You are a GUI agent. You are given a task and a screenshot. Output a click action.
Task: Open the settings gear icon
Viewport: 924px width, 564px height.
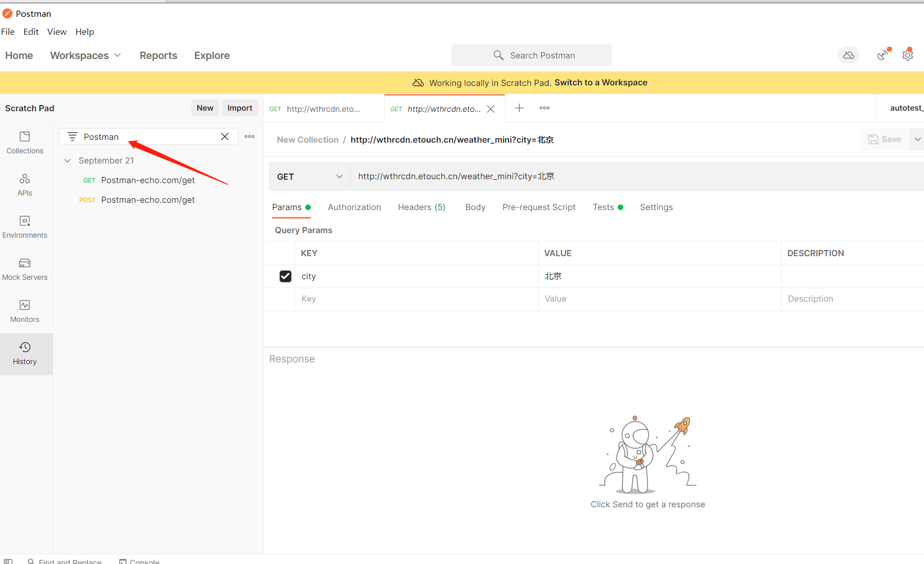click(908, 54)
